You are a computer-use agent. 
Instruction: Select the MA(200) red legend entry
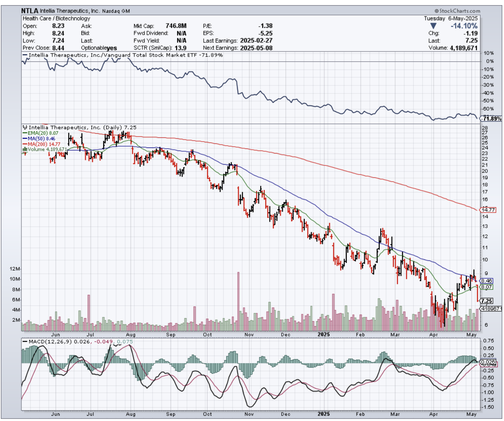point(42,144)
